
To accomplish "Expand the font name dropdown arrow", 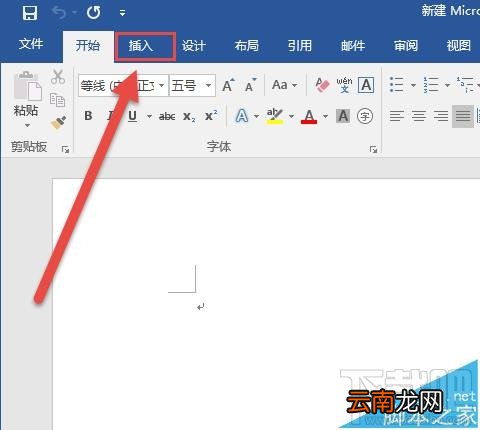I will (162, 86).
